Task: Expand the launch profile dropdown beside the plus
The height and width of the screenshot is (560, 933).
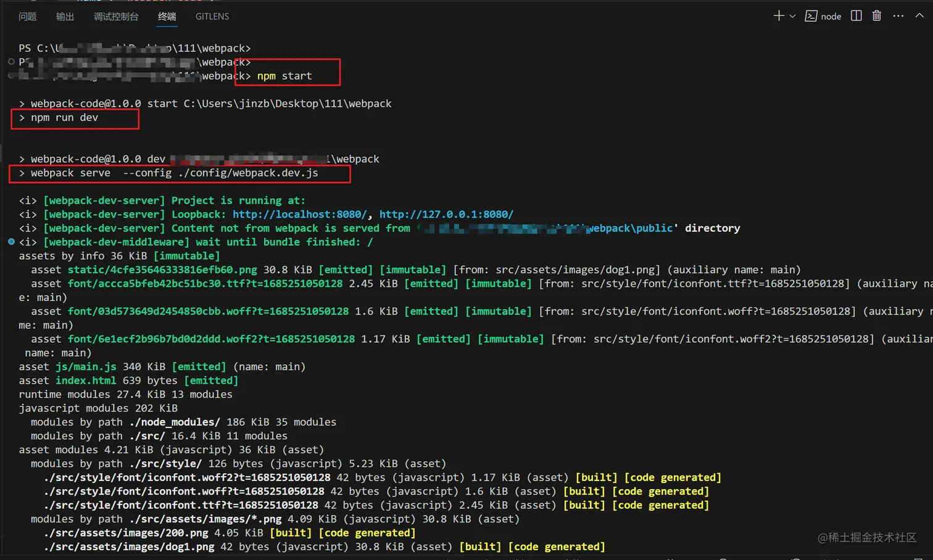Action: [792, 16]
